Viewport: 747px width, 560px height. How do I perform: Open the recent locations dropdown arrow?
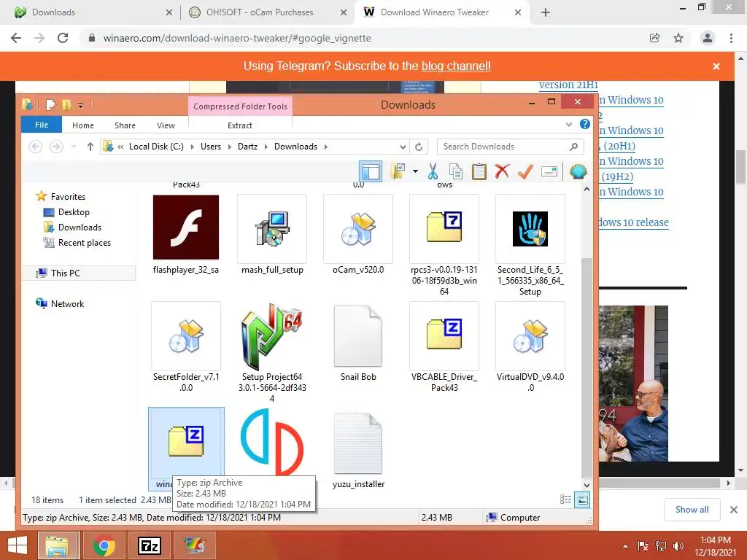[x=74, y=147]
